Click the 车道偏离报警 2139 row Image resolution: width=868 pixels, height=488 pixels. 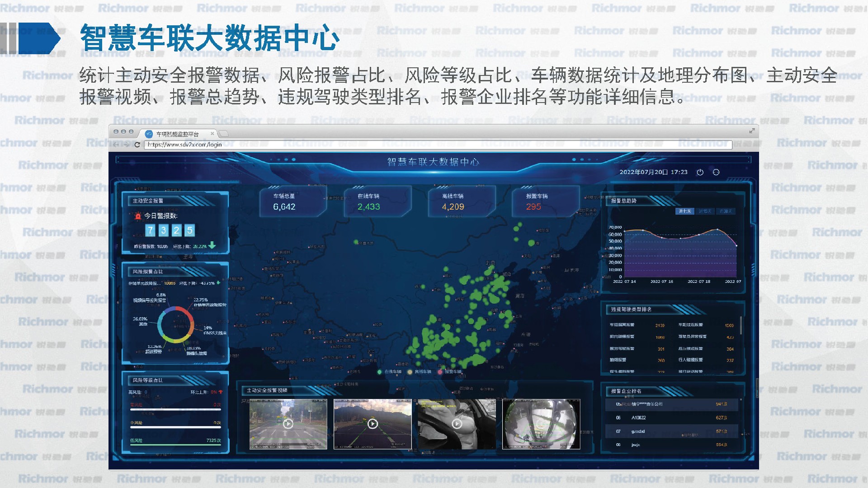tap(637, 325)
